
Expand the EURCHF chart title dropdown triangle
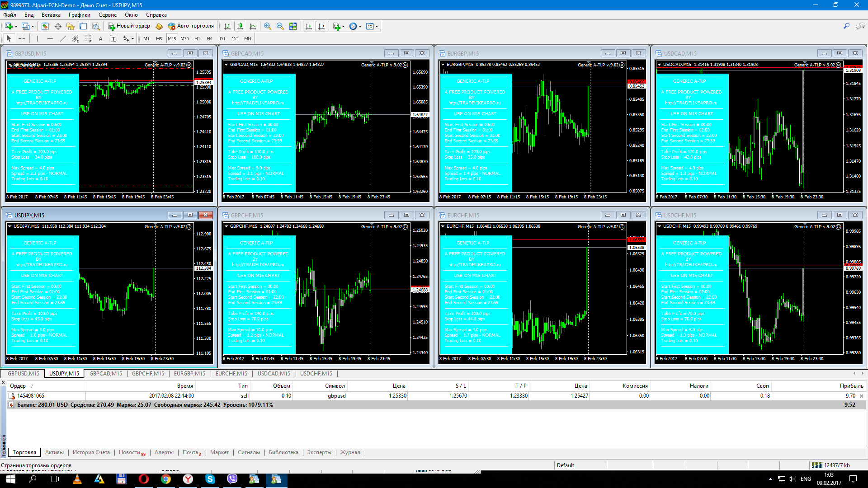coord(443,226)
